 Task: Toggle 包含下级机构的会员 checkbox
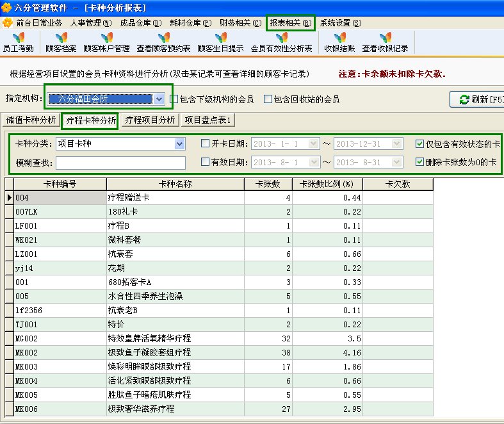[174, 99]
